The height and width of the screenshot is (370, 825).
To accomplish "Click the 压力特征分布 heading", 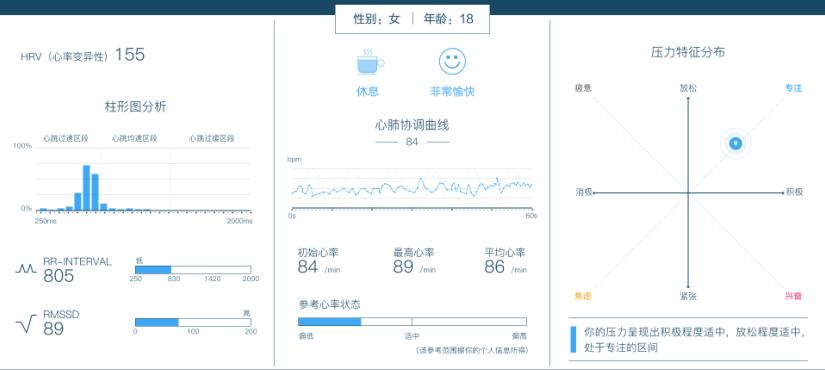I will [x=688, y=52].
